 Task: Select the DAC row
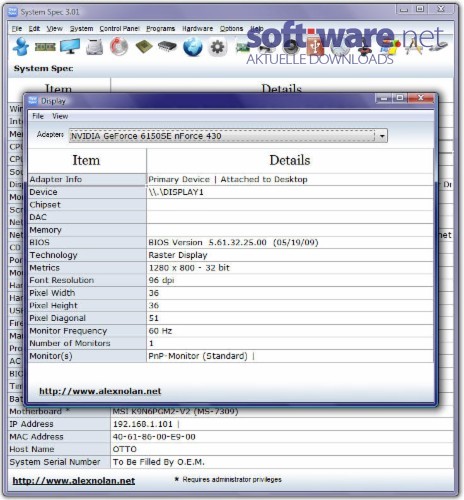pos(231,217)
